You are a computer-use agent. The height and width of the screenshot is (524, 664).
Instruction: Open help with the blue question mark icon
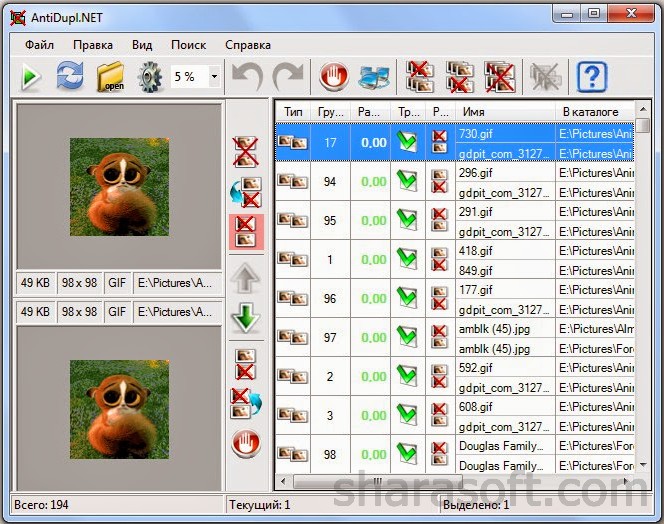[592, 77]
